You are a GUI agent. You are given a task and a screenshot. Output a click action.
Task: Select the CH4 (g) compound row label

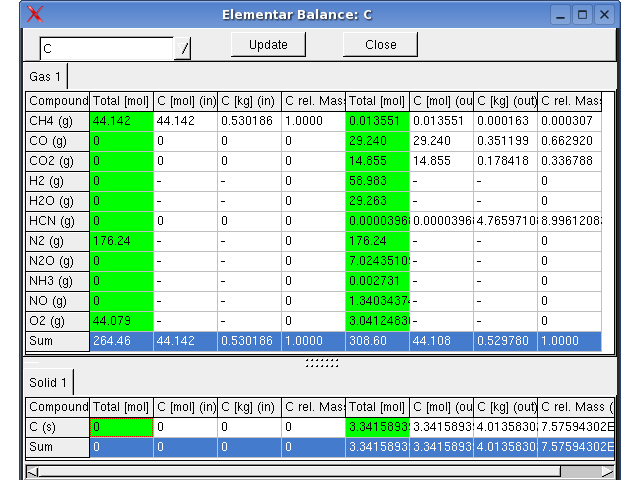[x=57, y=121]
